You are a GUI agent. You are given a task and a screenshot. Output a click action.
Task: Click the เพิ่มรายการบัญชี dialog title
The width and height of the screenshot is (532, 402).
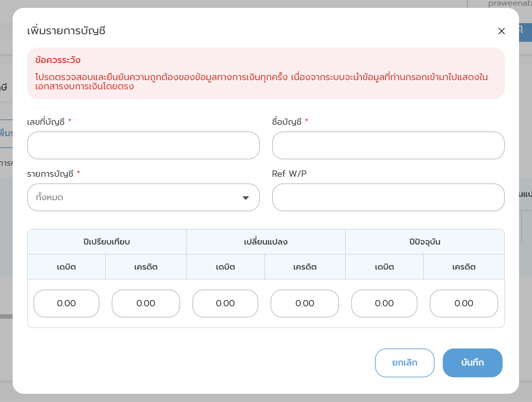66,31
